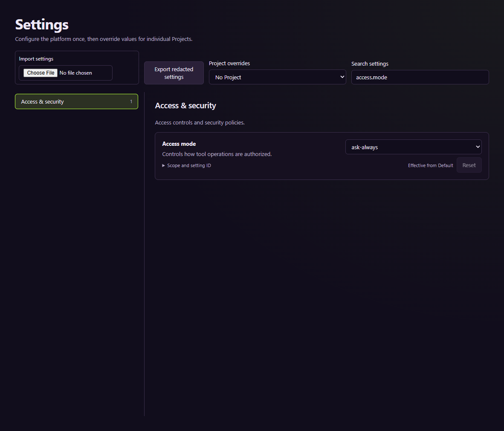Screen dimensions: 504x431
Task: Expand Scope and setting ID details
Action: pos(186,165)
